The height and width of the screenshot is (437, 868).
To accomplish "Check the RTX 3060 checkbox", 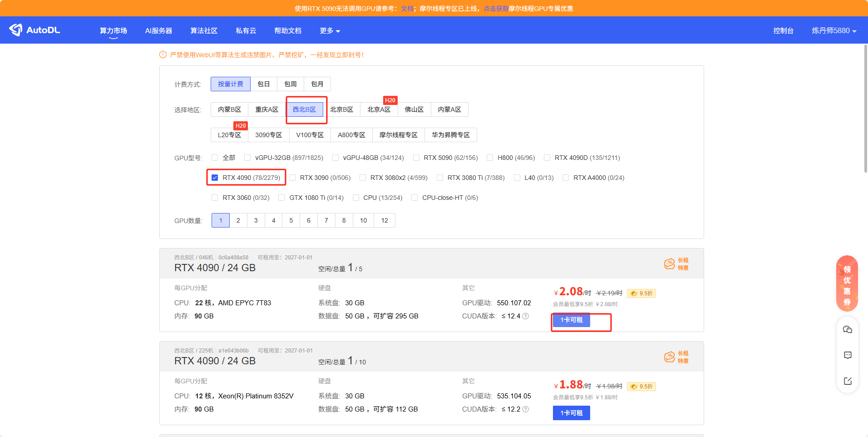I will tap(215, 198).
